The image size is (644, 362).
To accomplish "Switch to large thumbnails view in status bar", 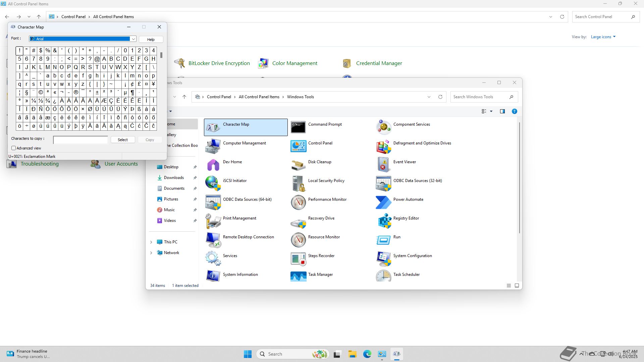I will point(517,286).
